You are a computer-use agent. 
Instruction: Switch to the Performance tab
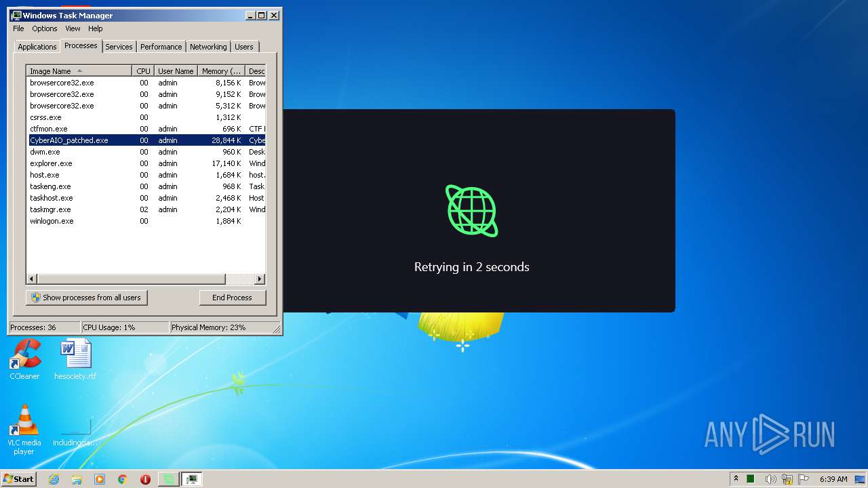click(161, 47)
